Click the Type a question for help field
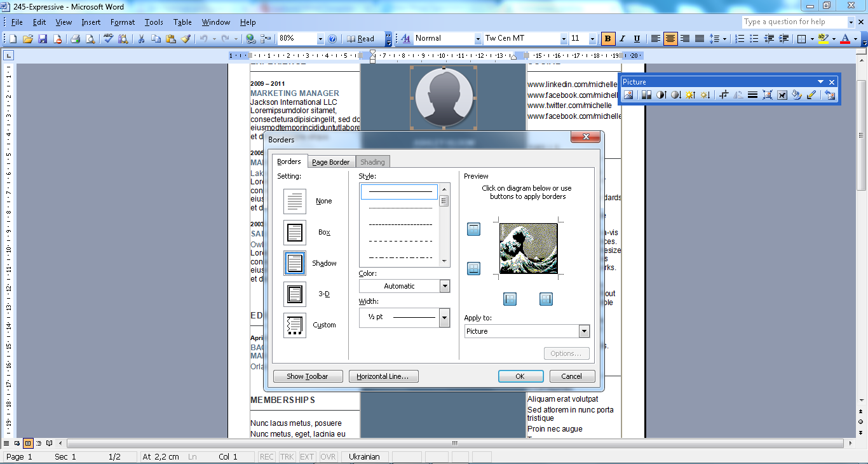 [x=794, y=22]
